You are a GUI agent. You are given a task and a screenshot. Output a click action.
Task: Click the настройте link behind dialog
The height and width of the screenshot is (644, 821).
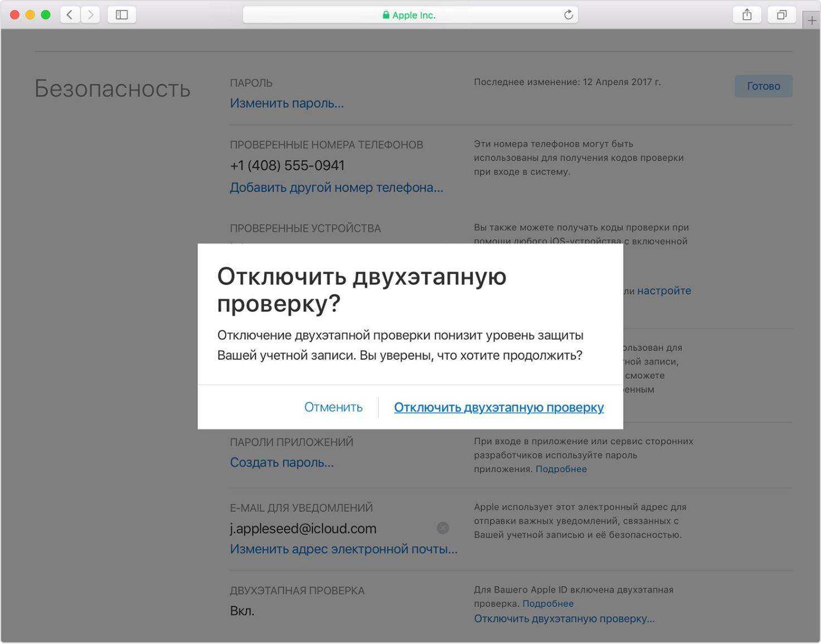point(664,291)
